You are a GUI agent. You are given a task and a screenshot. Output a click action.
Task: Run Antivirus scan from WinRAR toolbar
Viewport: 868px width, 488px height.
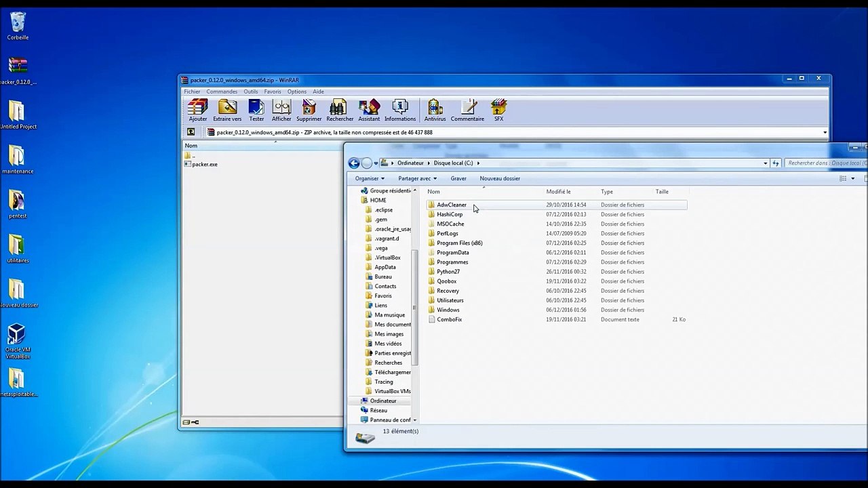tap(435, 110)
